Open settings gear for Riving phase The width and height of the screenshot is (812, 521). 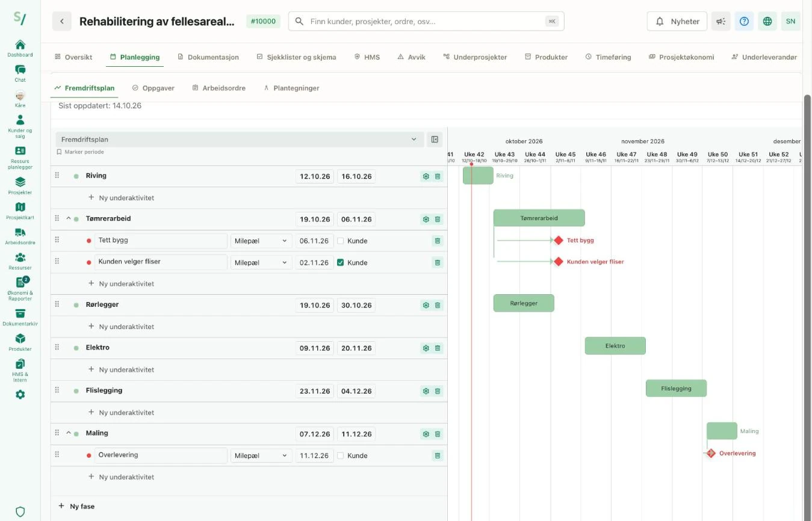tap(426, 176)
